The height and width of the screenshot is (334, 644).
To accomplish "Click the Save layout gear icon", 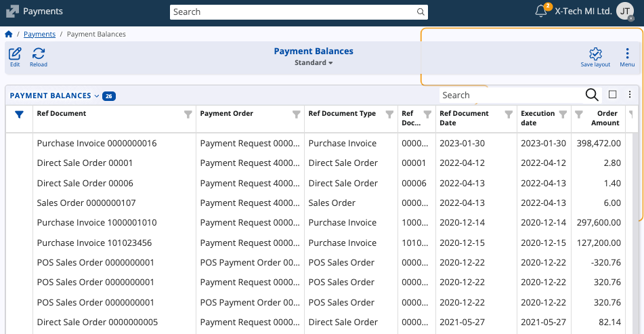I will (595, 54).
